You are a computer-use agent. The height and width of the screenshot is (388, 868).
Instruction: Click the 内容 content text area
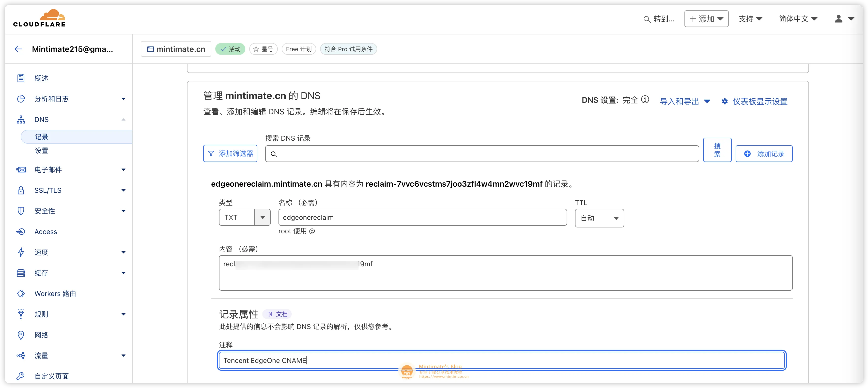505,273
